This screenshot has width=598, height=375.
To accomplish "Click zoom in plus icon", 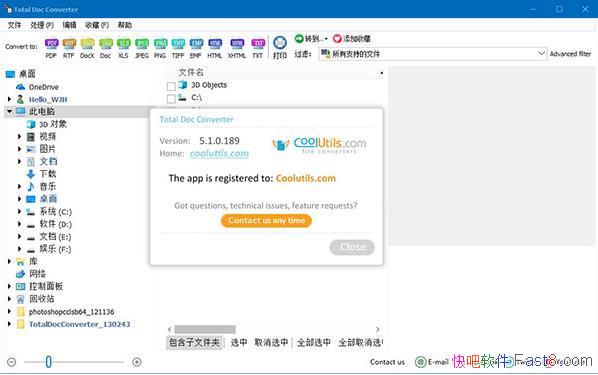I will [137, 362].
